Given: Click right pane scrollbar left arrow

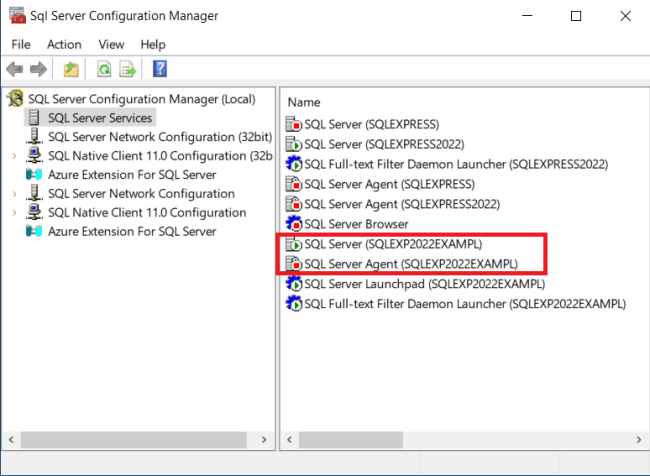Looking at the screenshot, I should 289,440.
